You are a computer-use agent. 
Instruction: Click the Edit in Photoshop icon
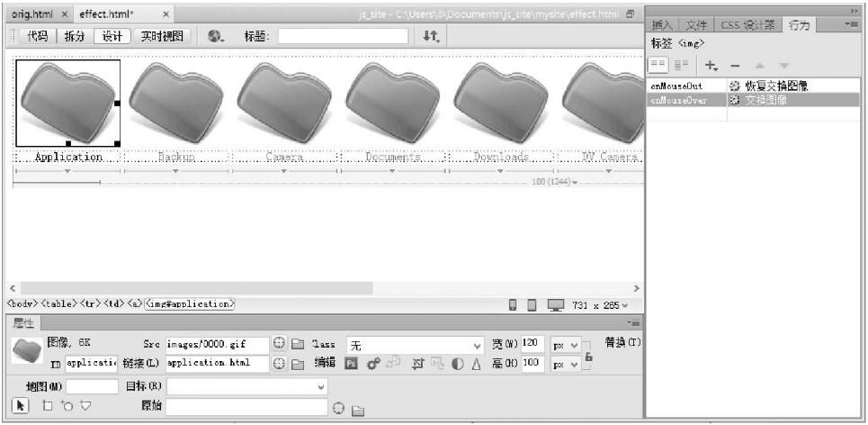tap(352, 364)
